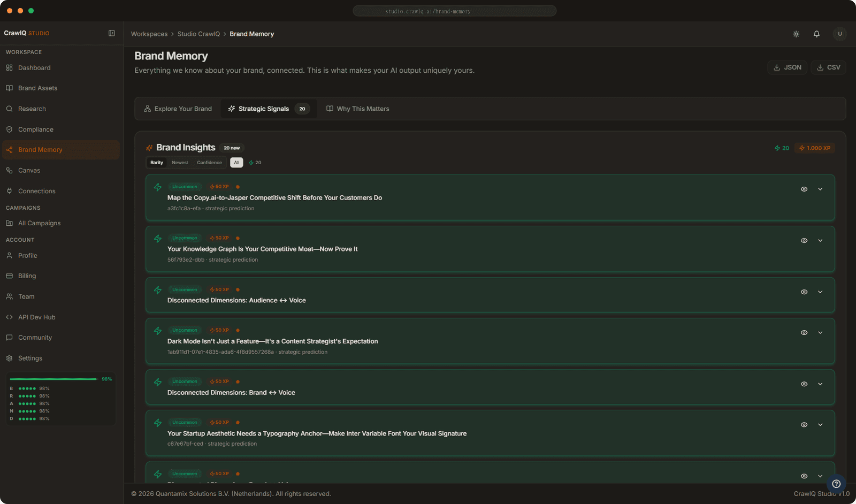This screenshot has height=504, width=856.
Task: Open API Dev Hub in sidebar
Action: [x=36, y=317]
